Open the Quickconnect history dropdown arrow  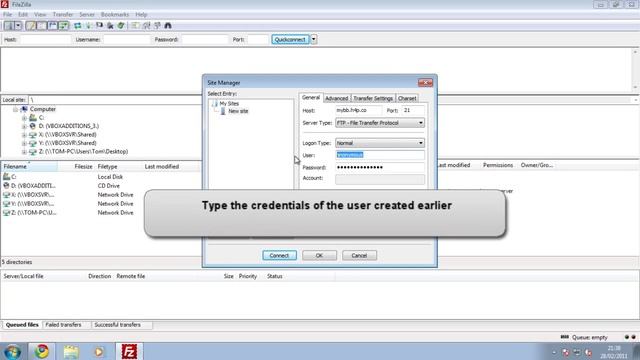[x=313, y=40]
